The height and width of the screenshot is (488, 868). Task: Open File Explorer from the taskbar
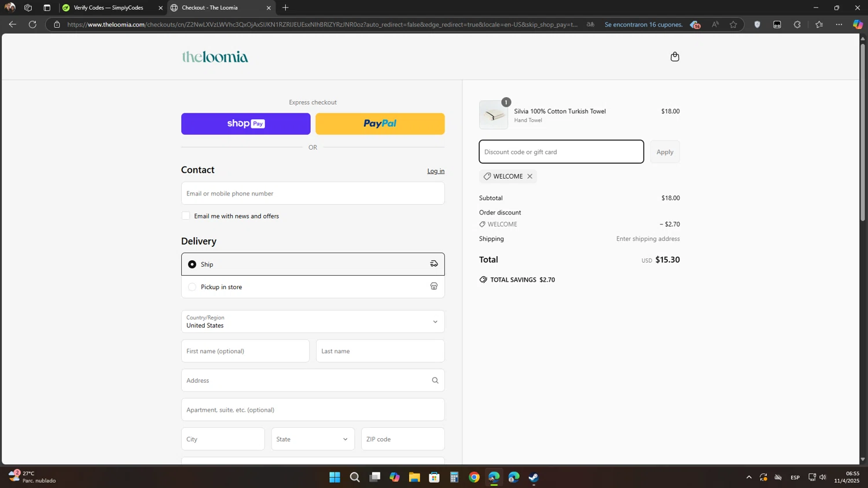(414, 477)
